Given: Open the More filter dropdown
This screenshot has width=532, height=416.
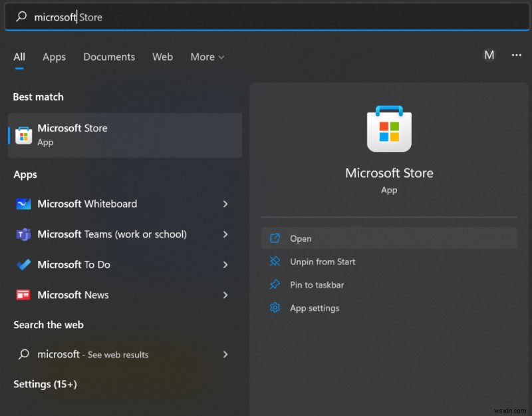Looking at the screenshot, I should click(x=207, y=57).
